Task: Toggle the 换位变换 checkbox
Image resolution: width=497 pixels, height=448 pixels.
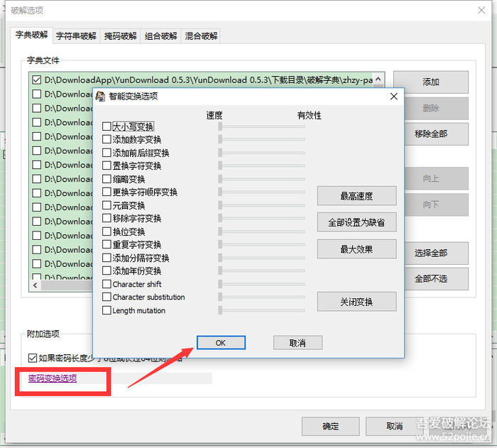Action: tap(106, 231)
